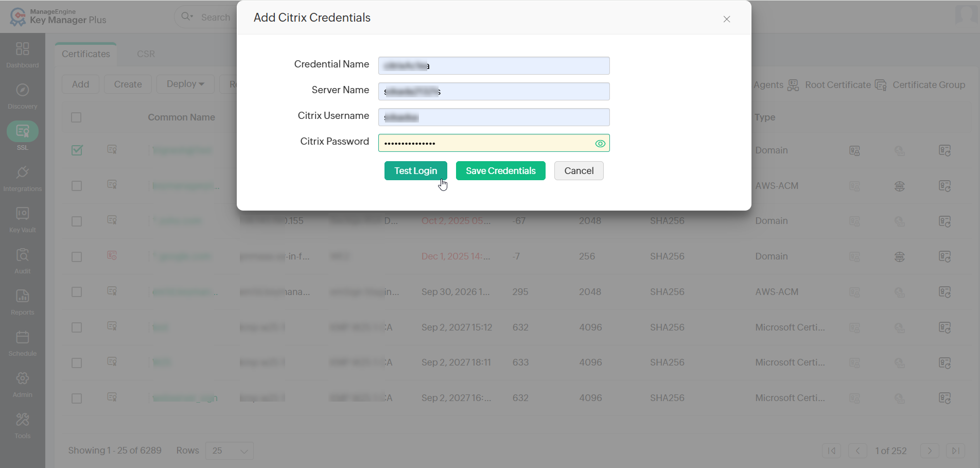The height and width of the screenshot is (468, 980).
Task: Click the search magnifier icon
Action: coord(186,16)
